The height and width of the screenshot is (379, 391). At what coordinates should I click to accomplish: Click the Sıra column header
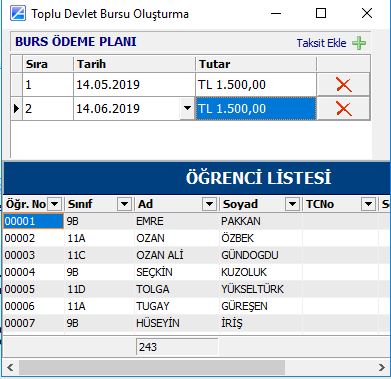(48, 64)
